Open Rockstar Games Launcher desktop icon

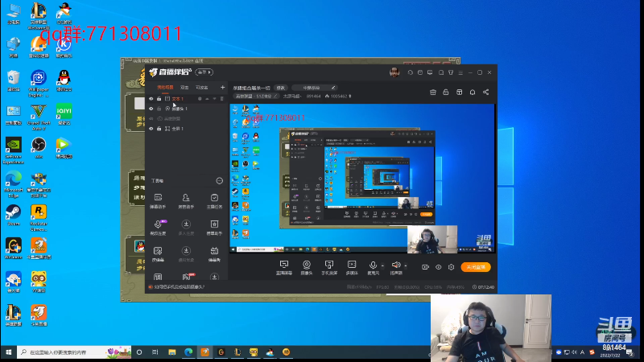39,218
